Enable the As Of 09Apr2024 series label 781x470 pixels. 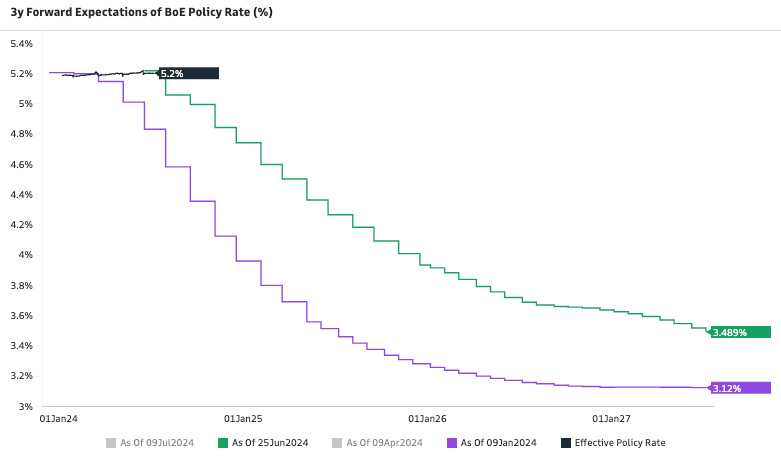point(381,443)
